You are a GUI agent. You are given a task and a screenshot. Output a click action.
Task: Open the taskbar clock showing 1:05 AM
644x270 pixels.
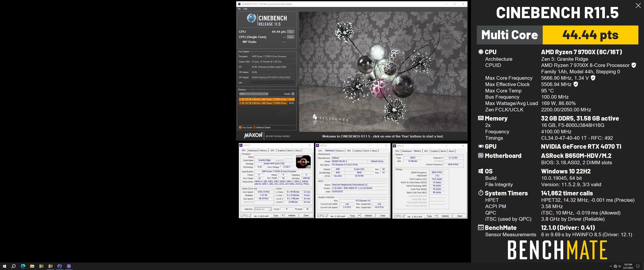pyautogui.click(x=628, y=266)
